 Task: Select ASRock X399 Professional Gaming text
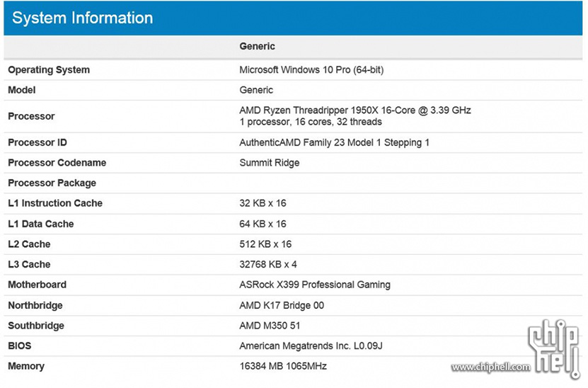coord(315,285)
